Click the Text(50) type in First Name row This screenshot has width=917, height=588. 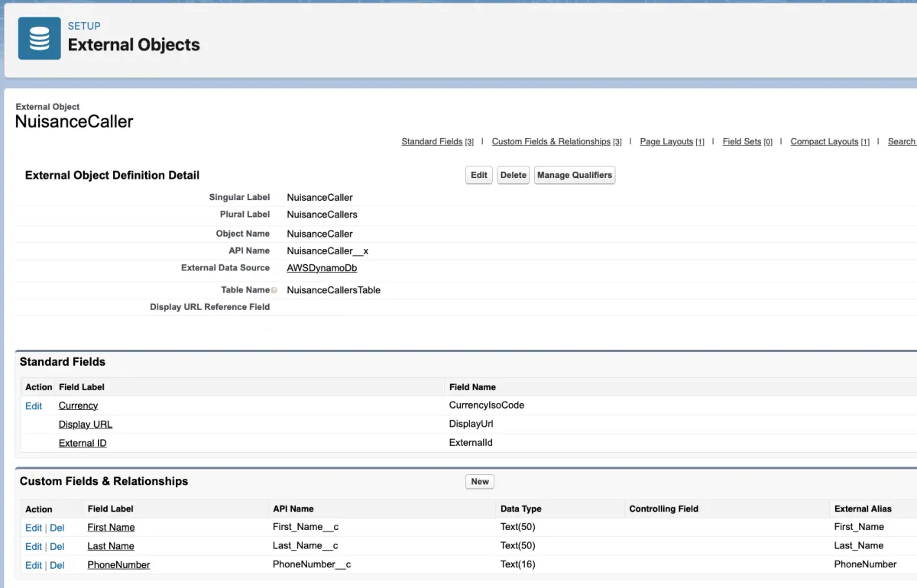pyautogui.click(x=518, y=527)
